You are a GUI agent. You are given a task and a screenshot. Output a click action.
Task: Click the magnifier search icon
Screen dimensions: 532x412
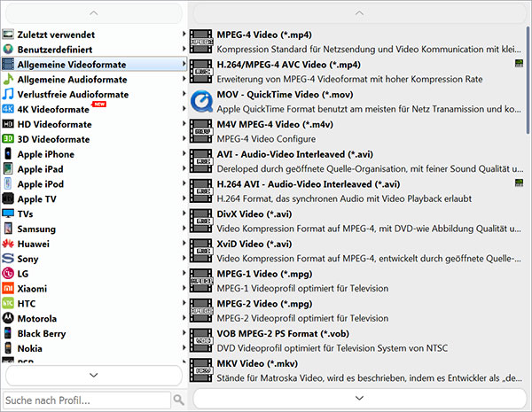click(179, 400)
